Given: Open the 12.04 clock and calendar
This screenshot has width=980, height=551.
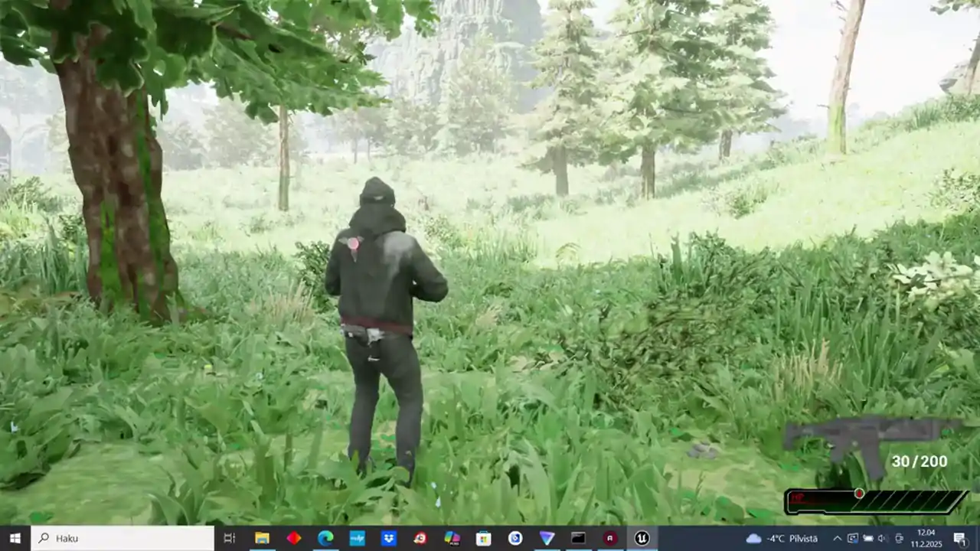Looking at the screenshot, I should 926,538.
